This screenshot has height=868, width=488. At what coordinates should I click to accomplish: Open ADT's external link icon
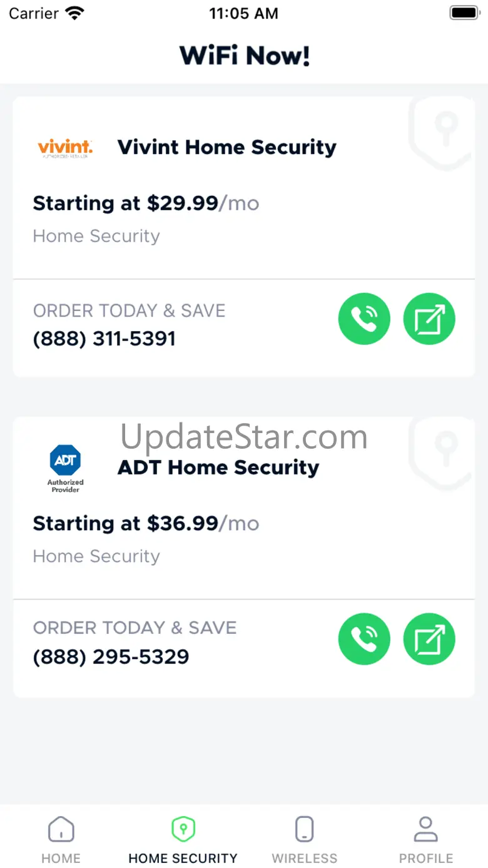pyautogui.click(x=429, y=639)
